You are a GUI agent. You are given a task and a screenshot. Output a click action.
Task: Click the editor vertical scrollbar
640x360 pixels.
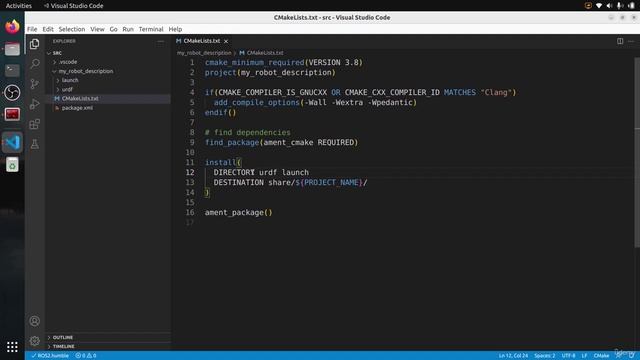637,152
